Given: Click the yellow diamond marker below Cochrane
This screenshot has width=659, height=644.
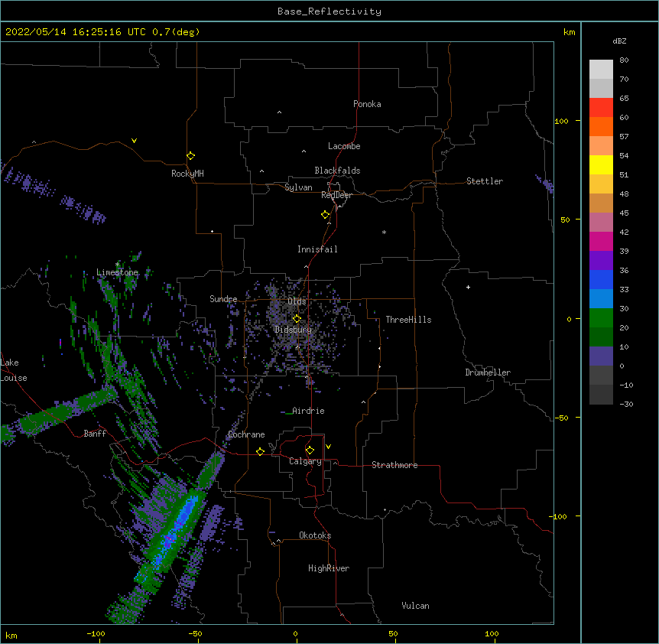Looking at the screenshot, I should click(260, 451).
